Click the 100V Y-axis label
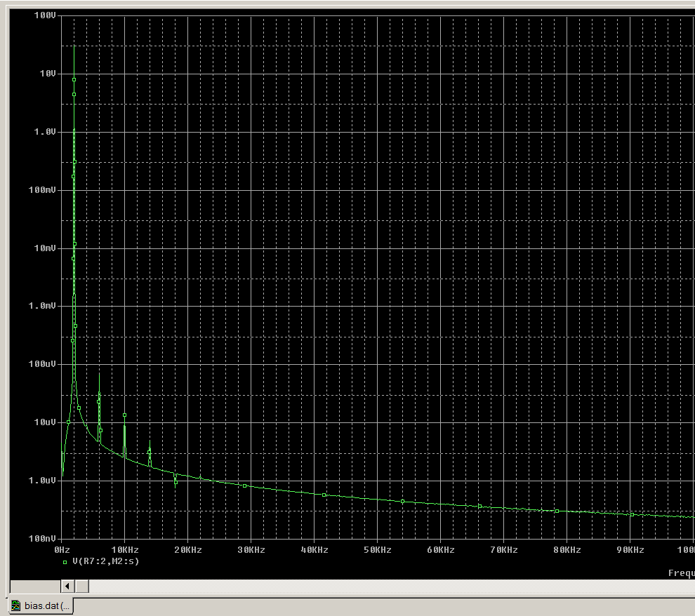This screenshot has width=695, height=616. (x=45, y=15)
